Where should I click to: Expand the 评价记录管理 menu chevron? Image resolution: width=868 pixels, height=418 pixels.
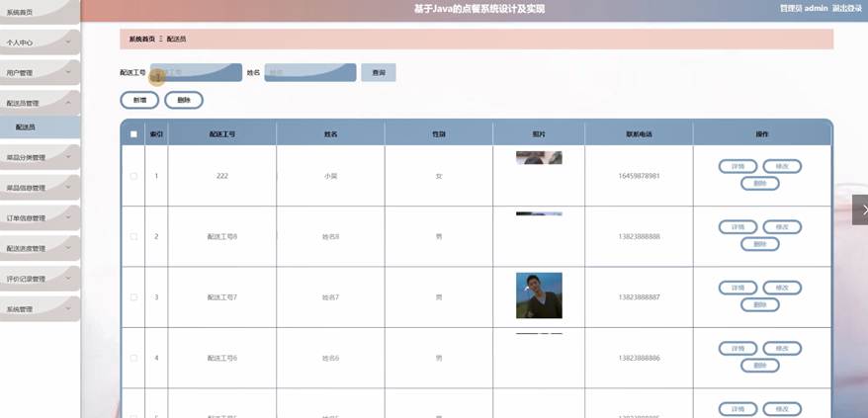tap(68, 279)
